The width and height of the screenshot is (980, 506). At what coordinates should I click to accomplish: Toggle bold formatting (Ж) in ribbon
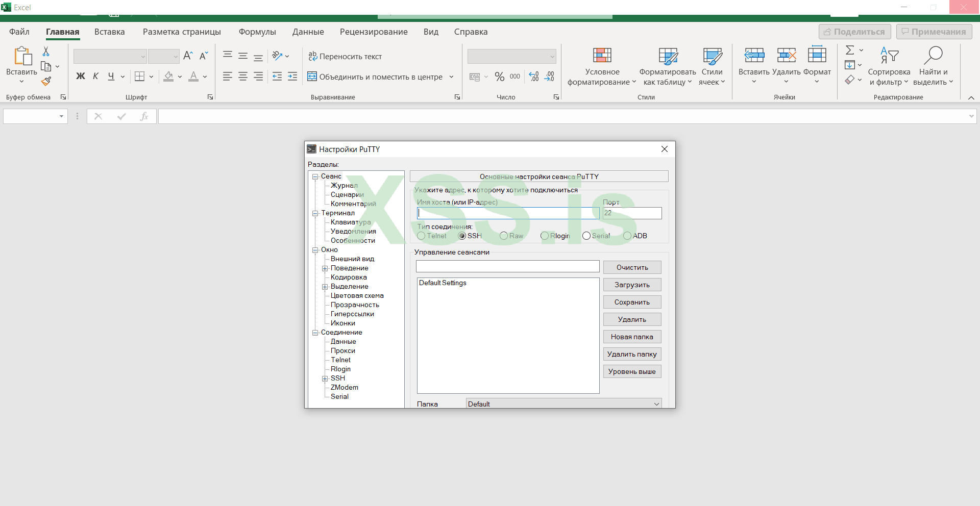pos(80,77)
